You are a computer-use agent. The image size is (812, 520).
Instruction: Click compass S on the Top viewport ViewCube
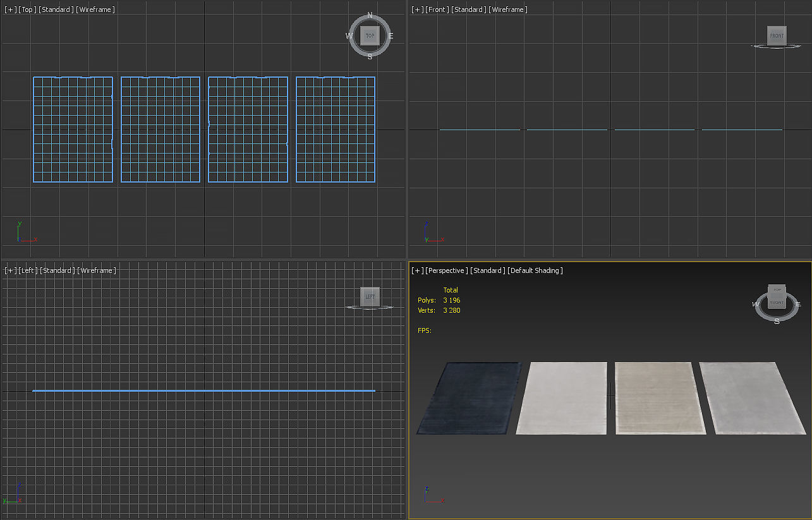pyautogui.click(x=370, y=56)
